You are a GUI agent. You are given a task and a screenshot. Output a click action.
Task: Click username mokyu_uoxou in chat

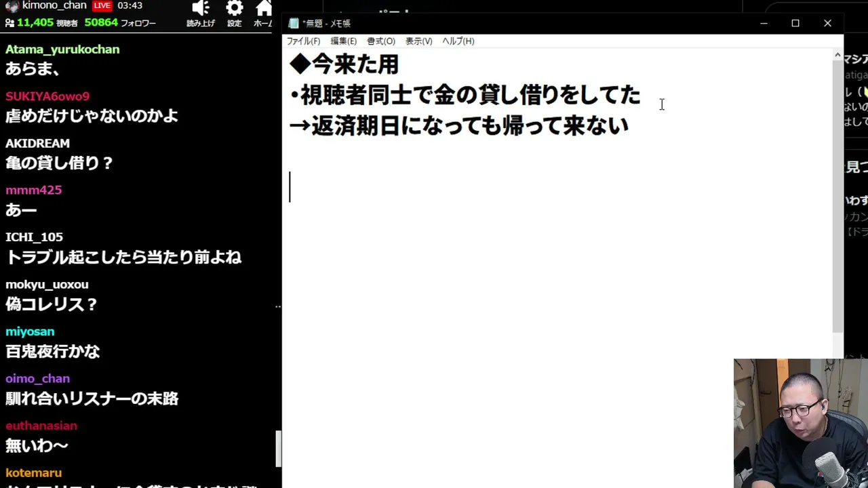pos(47,284)
